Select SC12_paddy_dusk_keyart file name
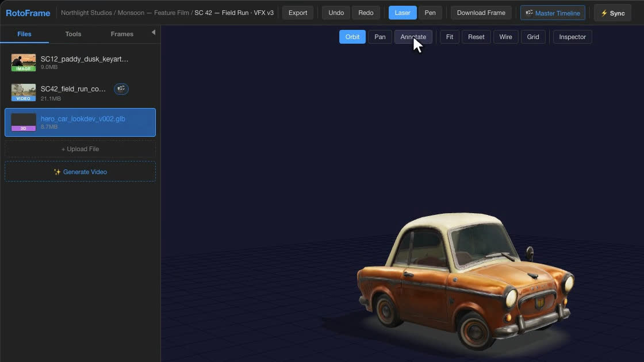This screenshot has width=644, height=362. point(84,59)
